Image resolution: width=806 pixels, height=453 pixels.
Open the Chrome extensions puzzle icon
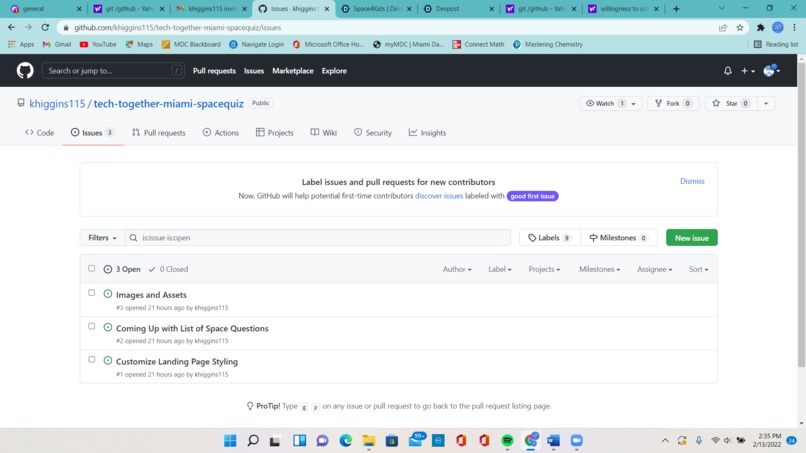760,28
